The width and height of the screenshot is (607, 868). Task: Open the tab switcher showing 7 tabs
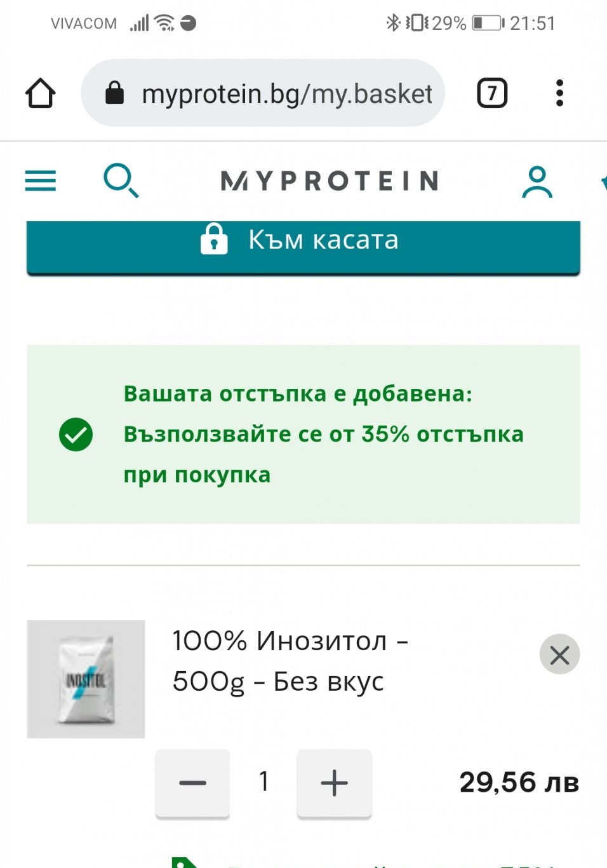point(492,93)
